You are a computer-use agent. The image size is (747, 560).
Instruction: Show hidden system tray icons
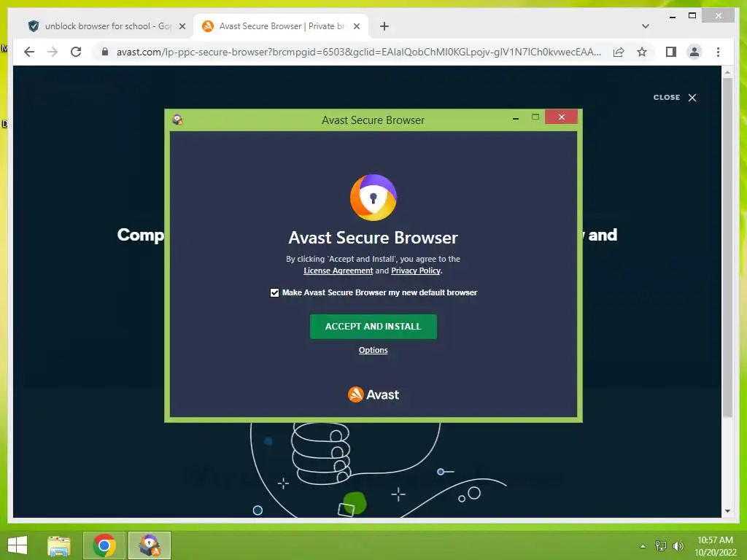(x=643, y=546)
